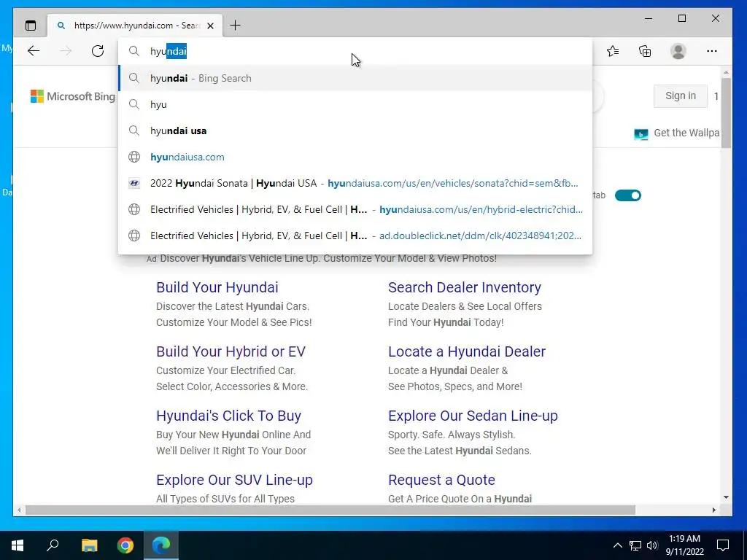Screen dimensions: 747x560
Task: Open File Explorer from the taskbar
Action: click(x=89, y=545)
